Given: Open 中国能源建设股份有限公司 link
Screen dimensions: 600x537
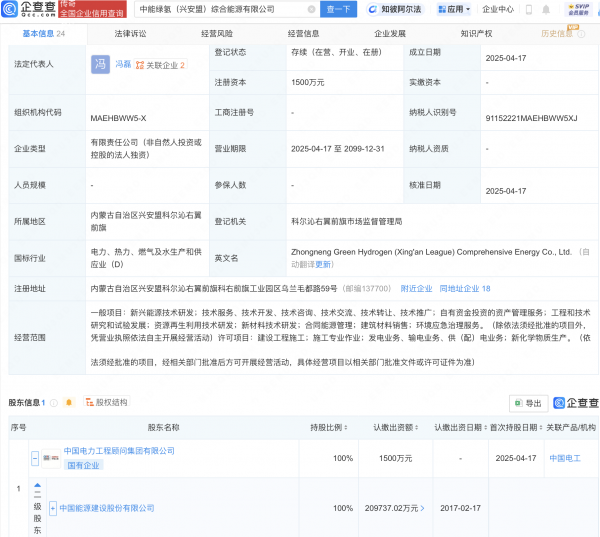Looking at the screenshot, I should click(107, 508).
